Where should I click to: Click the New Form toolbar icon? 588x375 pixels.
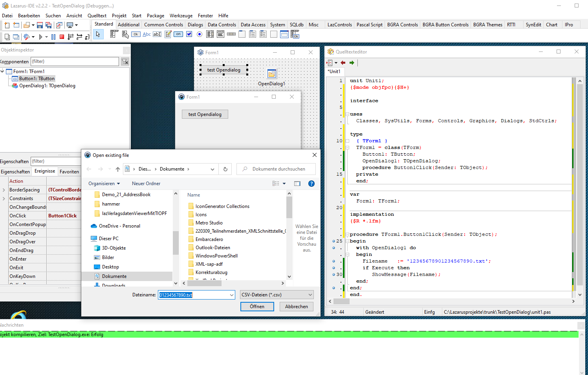tap(16, 25)
